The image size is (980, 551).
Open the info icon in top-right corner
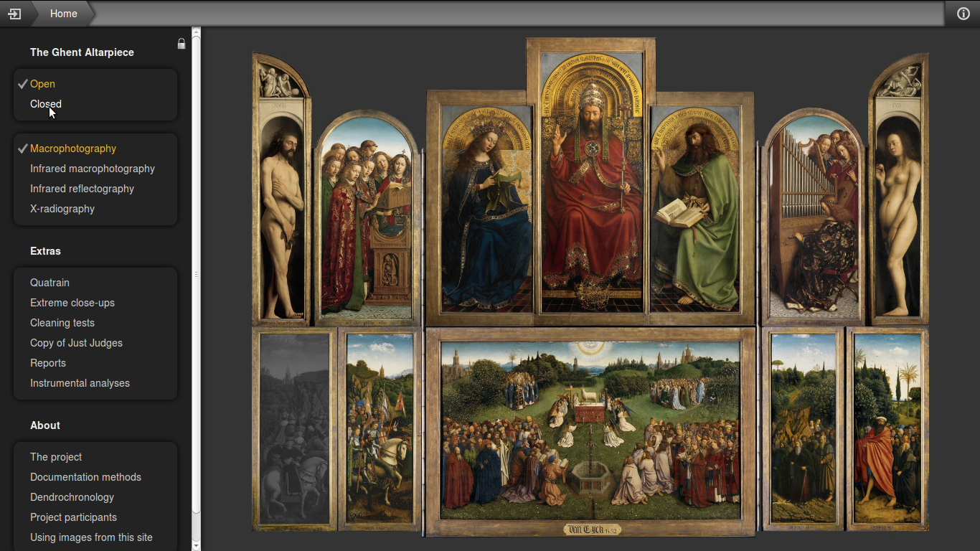(x=963, y=14)
